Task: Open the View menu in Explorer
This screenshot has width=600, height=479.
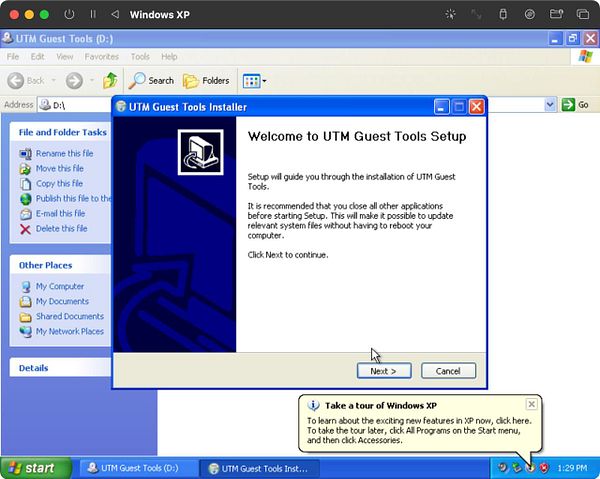Action: [65, 57]
